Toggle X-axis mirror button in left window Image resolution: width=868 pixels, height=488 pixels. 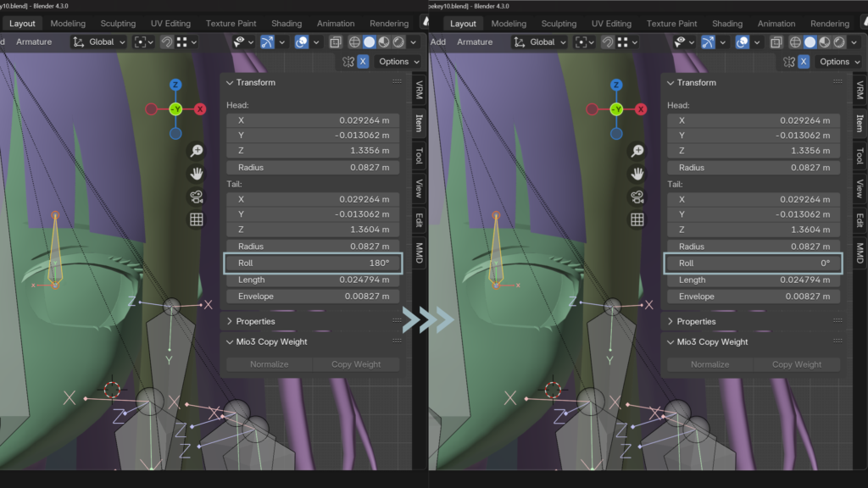363,62
